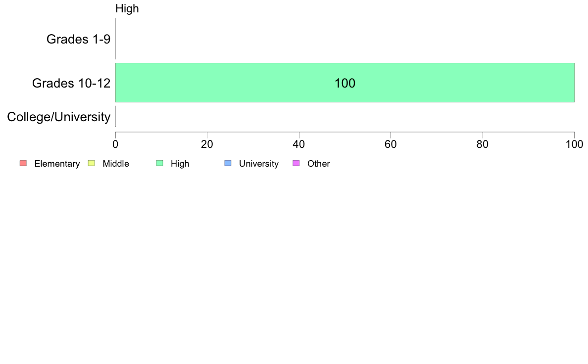Select the University legend label
The image size is (588, 364).
click(x=259, y=164)
